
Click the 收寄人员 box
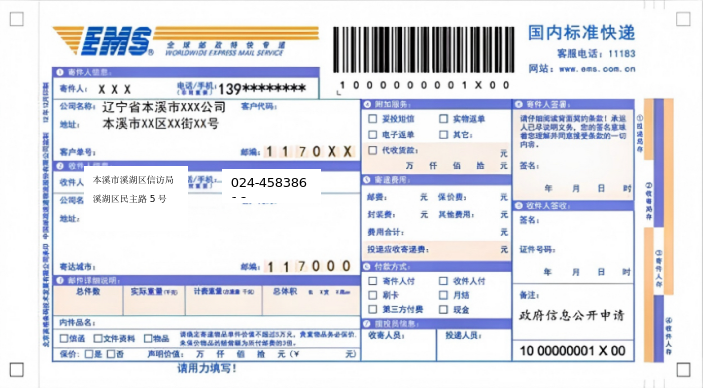(399, 344)
